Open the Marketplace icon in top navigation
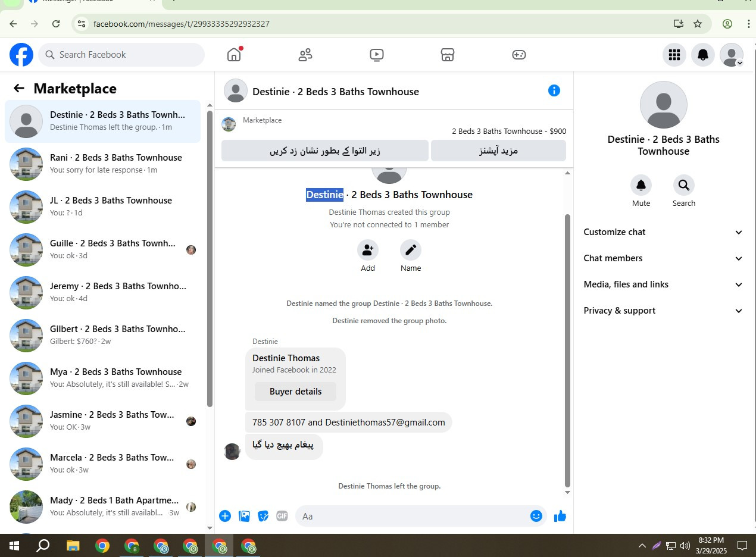The width and height of the screenshot is (756, 557). click(448, 55)
